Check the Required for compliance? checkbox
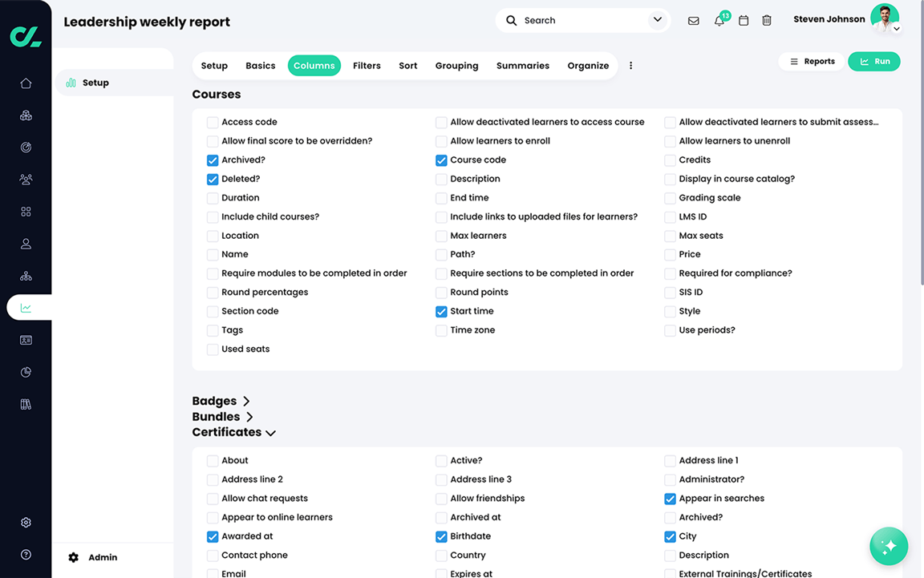This screenshot has width=924, height=578. [x=670, y=274]
